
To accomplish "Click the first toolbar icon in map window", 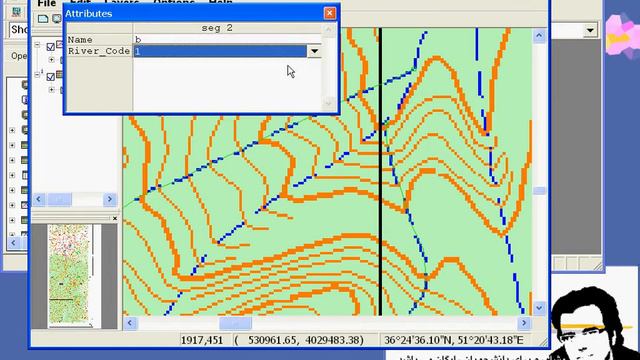I will click(x=43, y=18).
